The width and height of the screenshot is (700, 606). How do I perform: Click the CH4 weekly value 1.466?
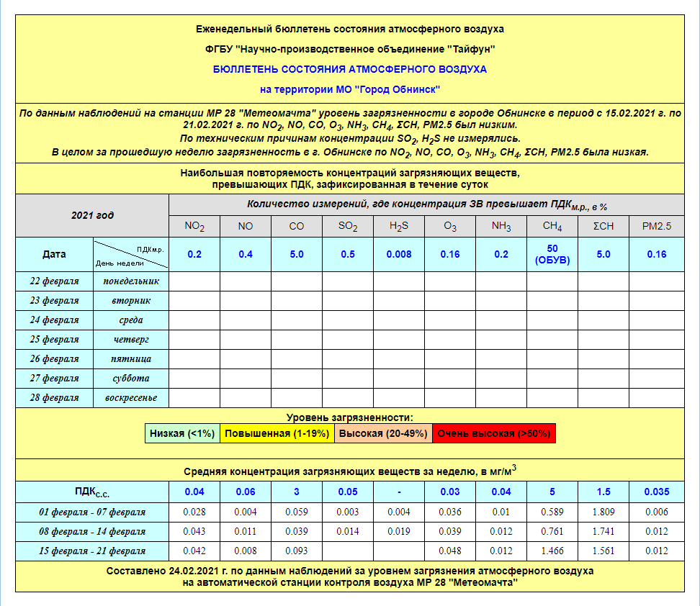coord(552,551)
